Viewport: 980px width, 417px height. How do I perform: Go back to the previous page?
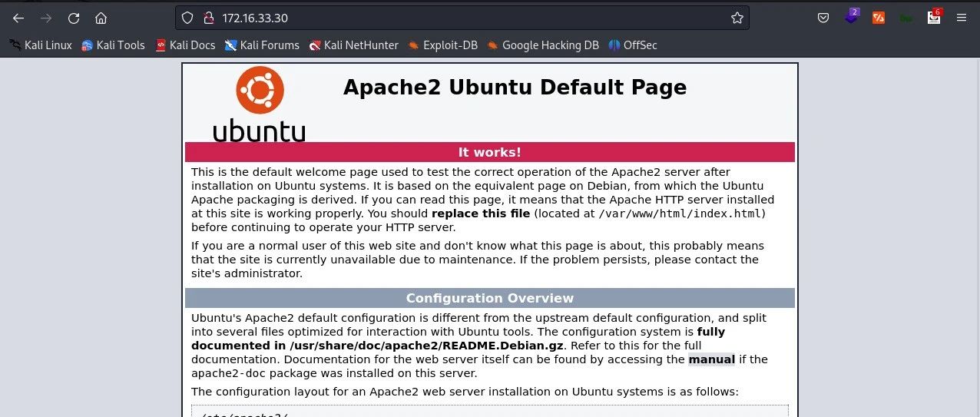click(x=18, y=18)
